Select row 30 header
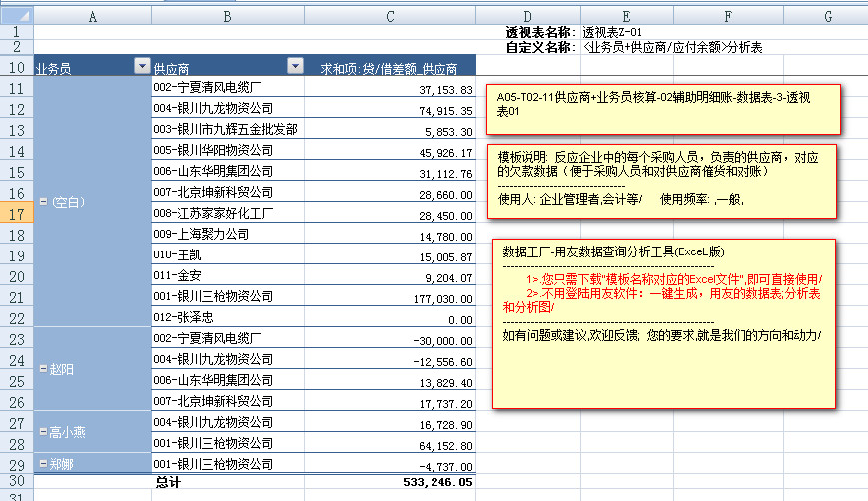The width and height of the screenshot is (868, 501). [16, 482]
